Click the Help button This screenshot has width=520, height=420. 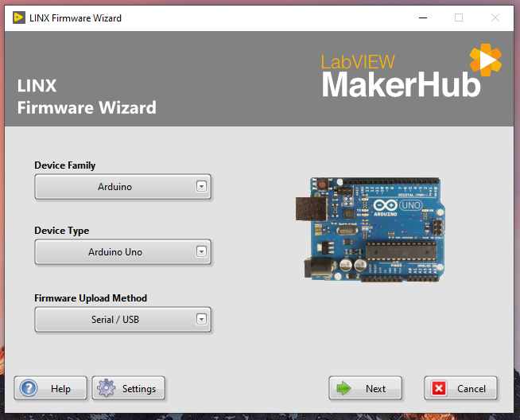50,388
